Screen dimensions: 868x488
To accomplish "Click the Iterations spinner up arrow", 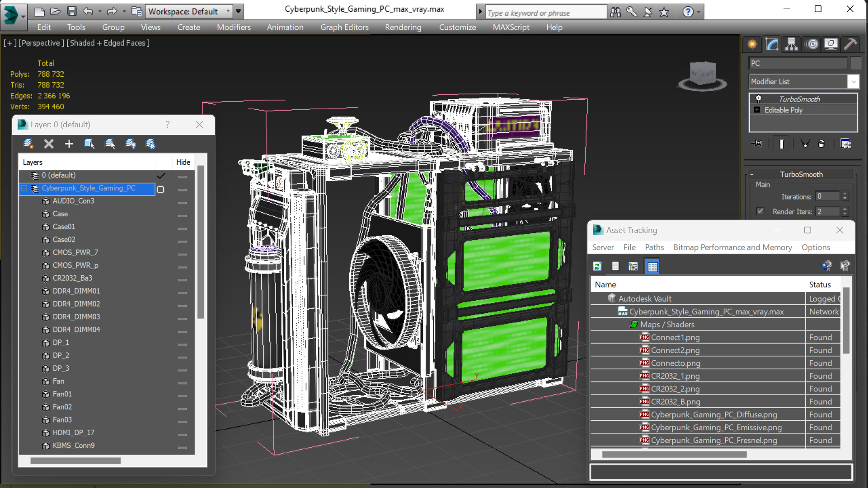I will 845,194.
